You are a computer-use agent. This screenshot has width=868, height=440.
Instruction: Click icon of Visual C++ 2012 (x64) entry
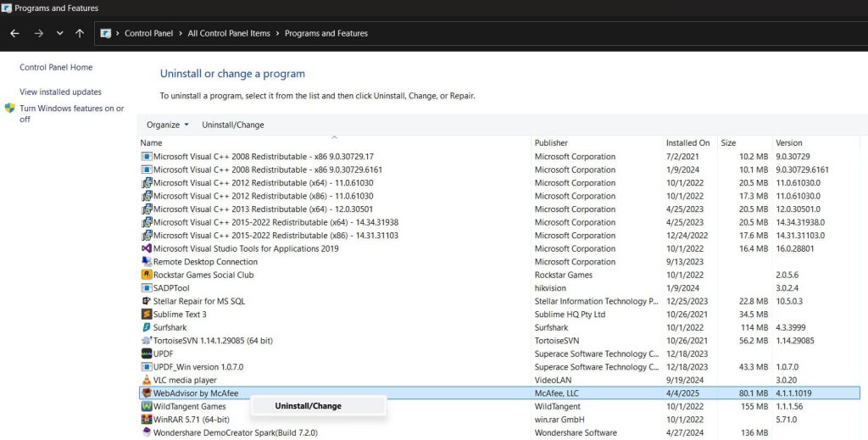(146, 182)
